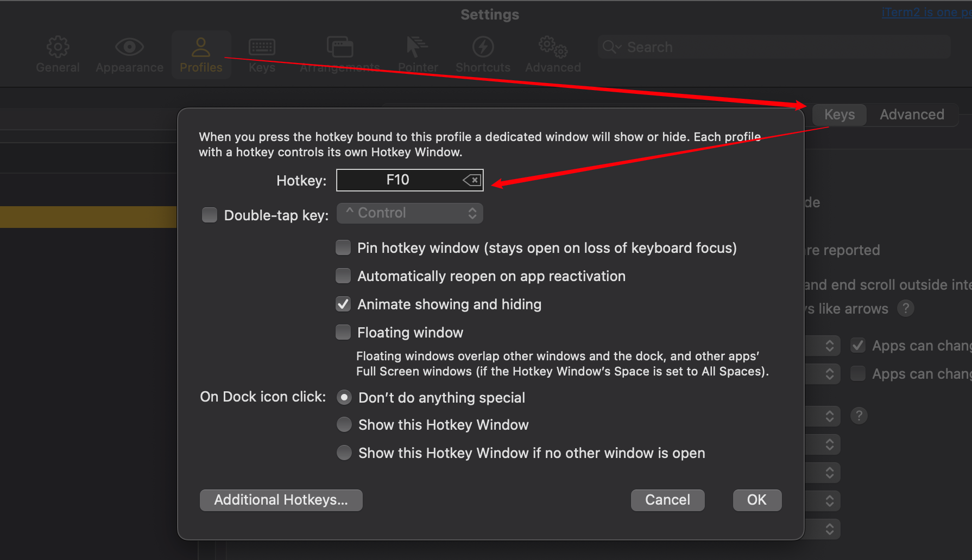
Task: Open Shortcuts lightning bolt icon
Action: (x=483, y=48)
